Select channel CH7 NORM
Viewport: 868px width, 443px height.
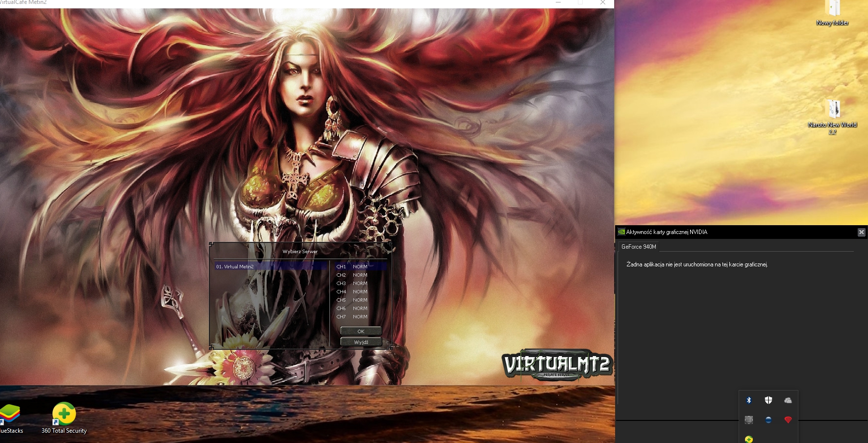coord(361,316)
